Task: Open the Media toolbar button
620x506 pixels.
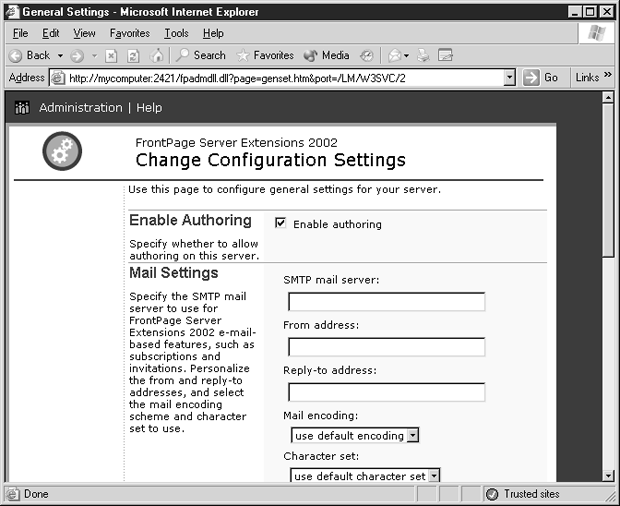Action: (326, 55)
